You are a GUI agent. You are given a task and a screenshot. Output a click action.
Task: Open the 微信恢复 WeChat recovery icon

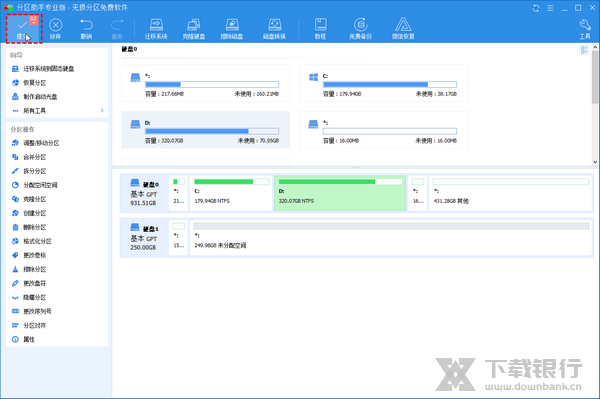pos(403,29)
